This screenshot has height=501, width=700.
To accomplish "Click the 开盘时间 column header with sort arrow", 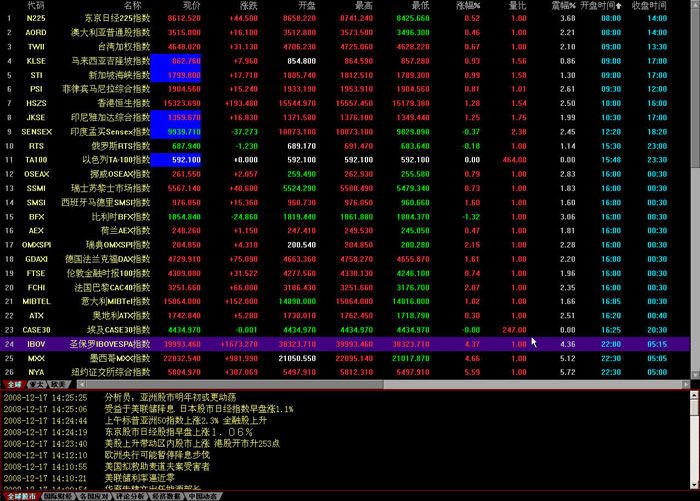I will tap(602, 5).
